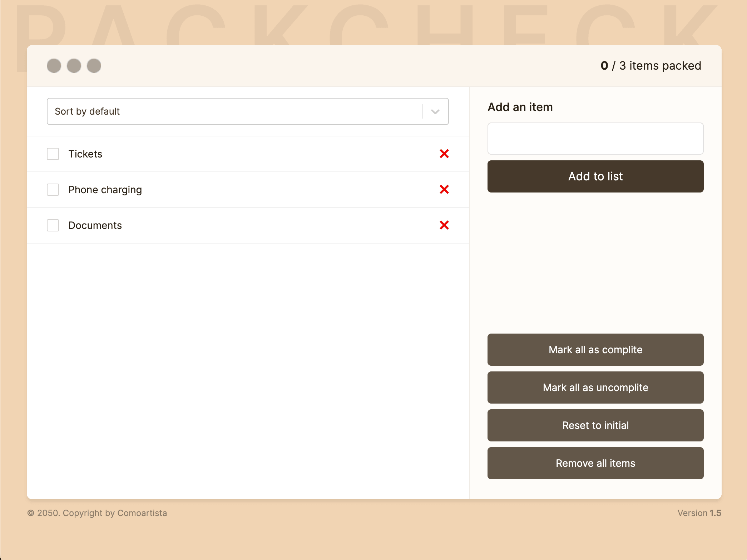747x560 pixels.
Task: Click the Phone charging item label
Action: 105,190
